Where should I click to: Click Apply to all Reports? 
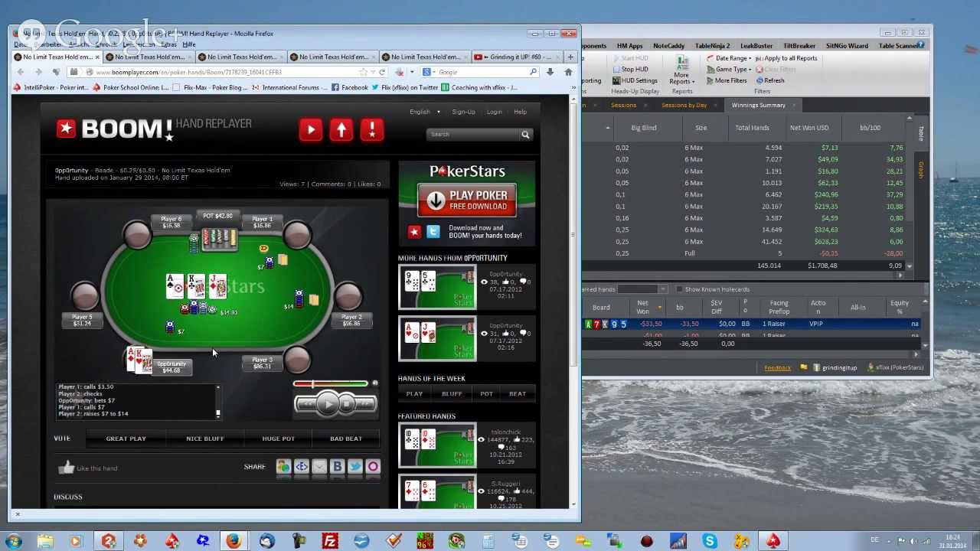coord(786,58)
